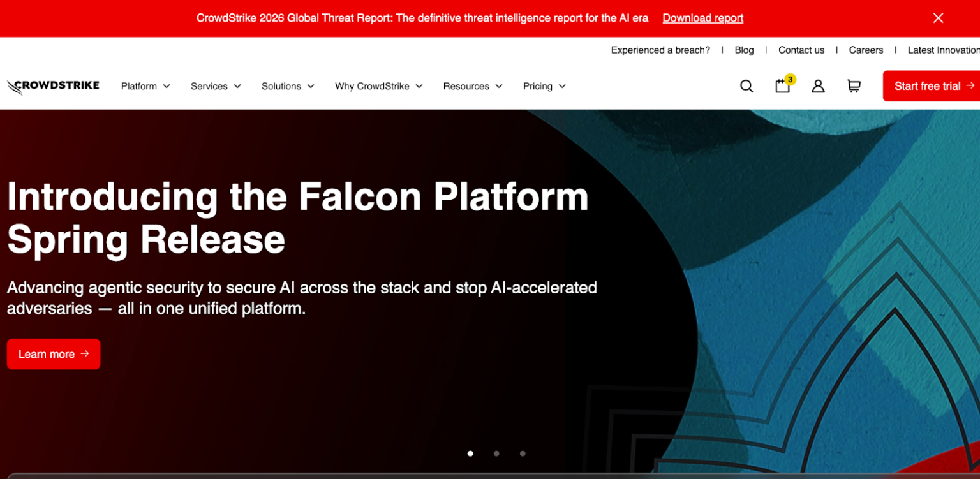The height and width of the screenshot is (479, 980).
Task: Select the first carousel slide dot
Action: click(x=470, y=453)
